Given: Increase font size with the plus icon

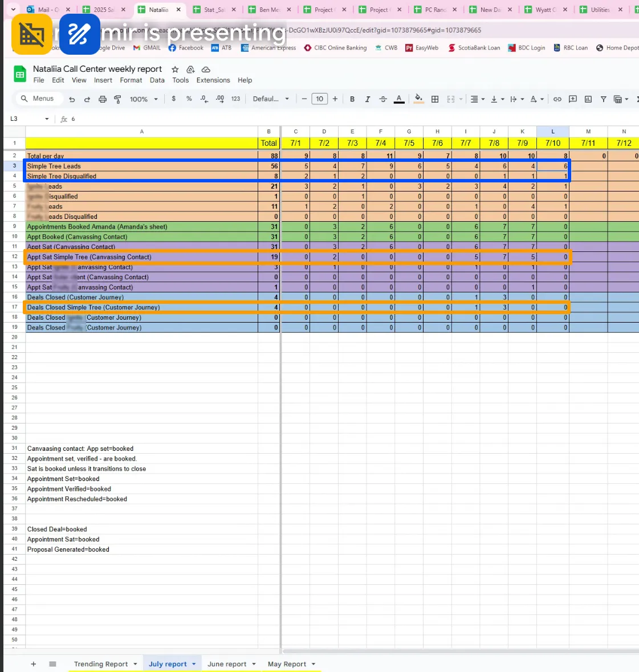Looking at the screenshot, I should [x=335, y=99].
